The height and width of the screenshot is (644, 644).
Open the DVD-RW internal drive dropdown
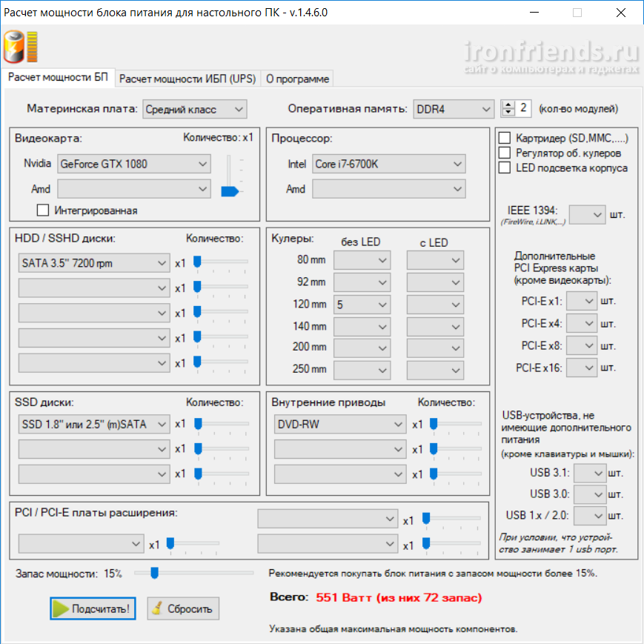[x=339, y=424]
